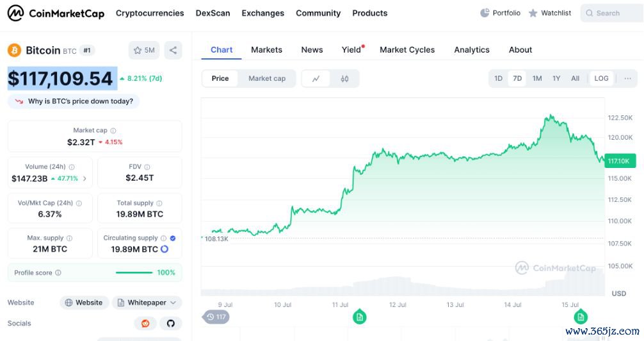Click the #1 rank badge
Screen dimensions: 644x341
pyautogui.click(x=86, y=50)
